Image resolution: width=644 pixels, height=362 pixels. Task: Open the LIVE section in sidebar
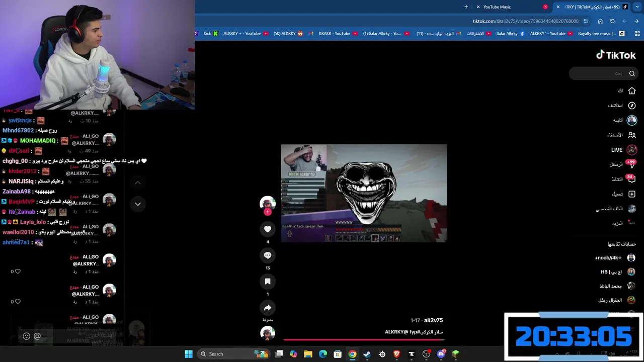pos(624,150)
